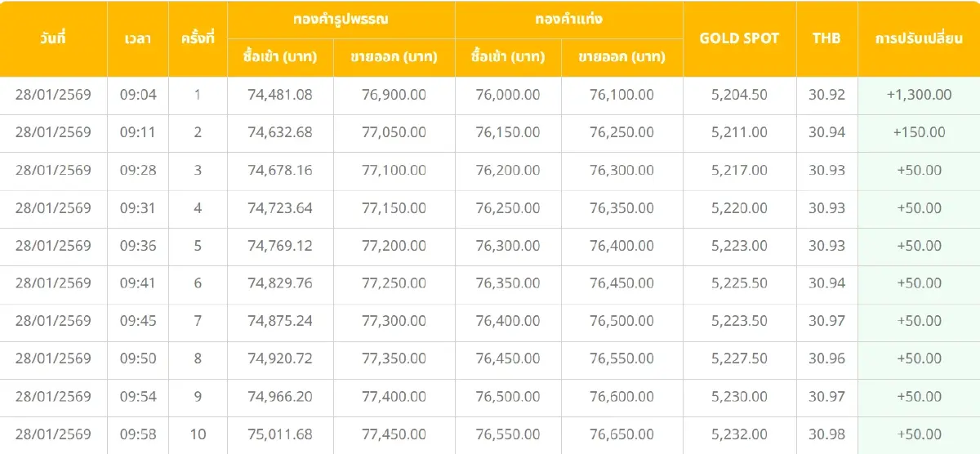Click THB rate 30.98
Image resolution: width=980 pixels, height=454 pixels.
click(826, 434)
